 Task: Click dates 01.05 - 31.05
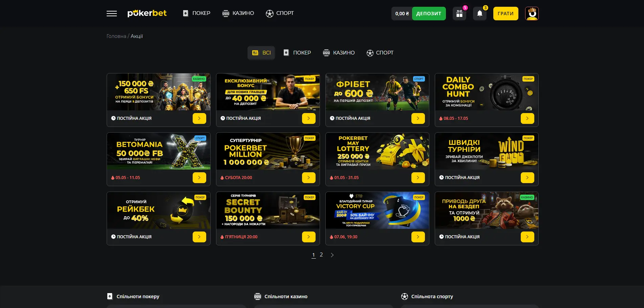346,178
